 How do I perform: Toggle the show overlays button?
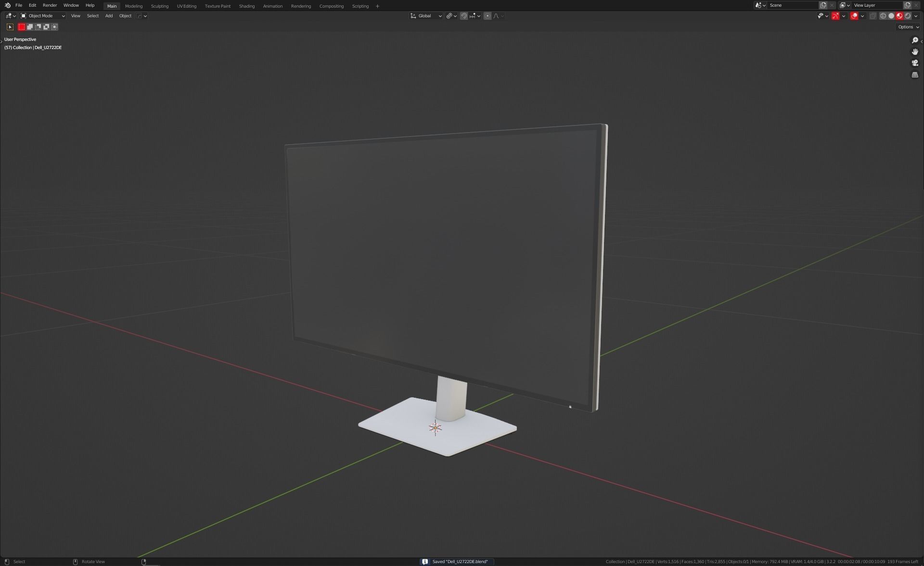pos(854,16)
